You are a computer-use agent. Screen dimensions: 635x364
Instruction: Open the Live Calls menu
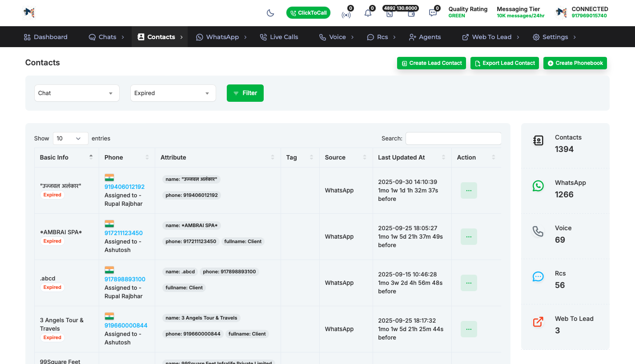click(279, 37)
